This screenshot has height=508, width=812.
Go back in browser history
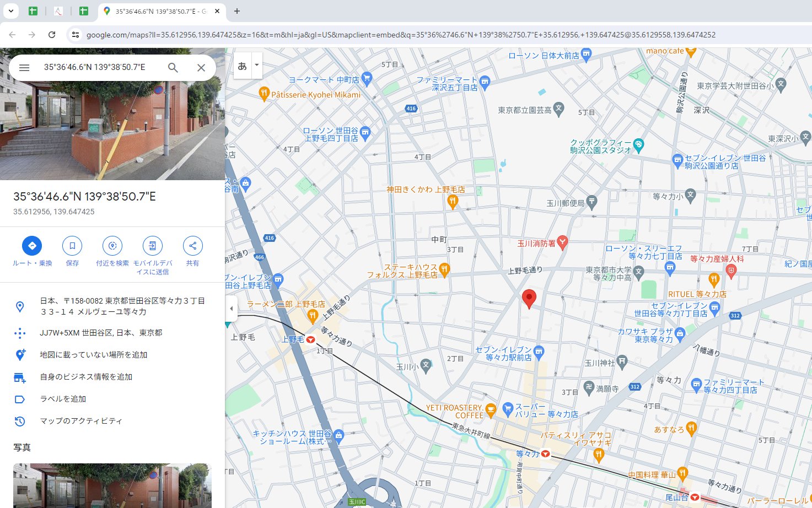tap(12, 35)
